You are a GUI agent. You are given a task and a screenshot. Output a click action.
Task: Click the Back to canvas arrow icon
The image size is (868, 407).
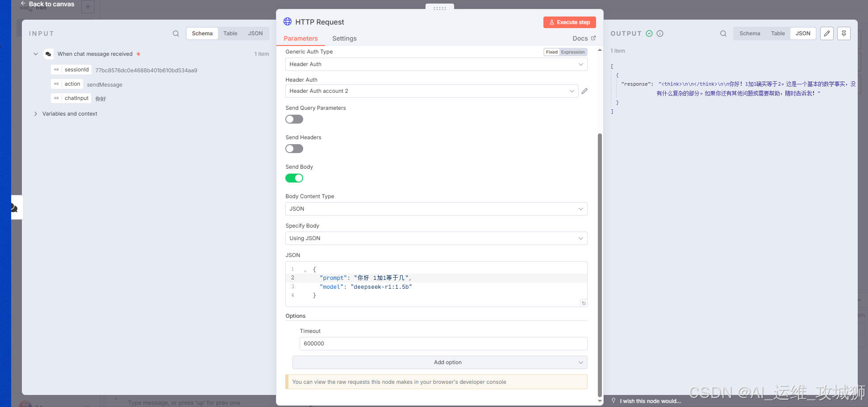tap(23, 4)
